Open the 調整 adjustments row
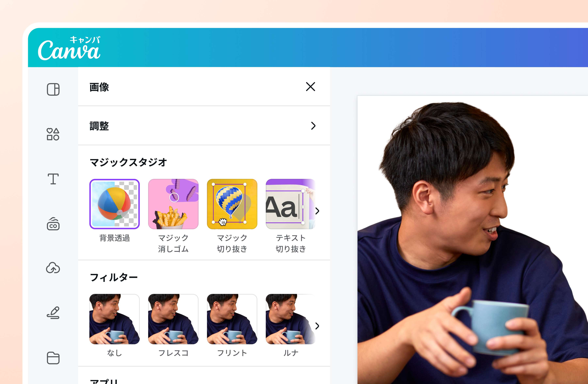The height and width of the screenshot is (384, 588). [x=204, y=126]
